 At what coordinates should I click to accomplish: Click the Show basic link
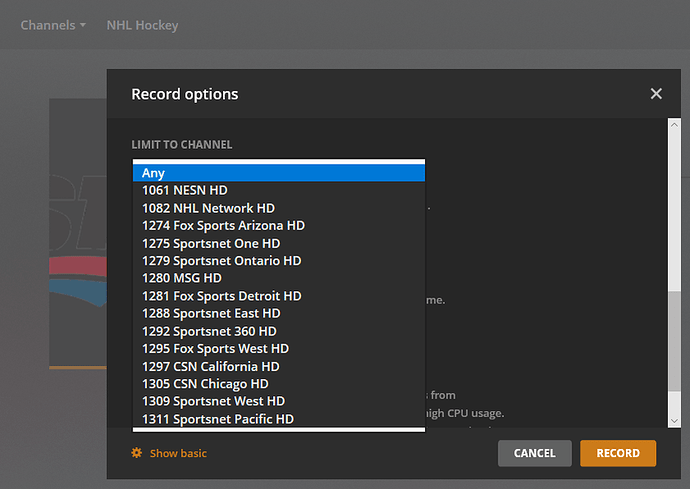tap(178, 453)
